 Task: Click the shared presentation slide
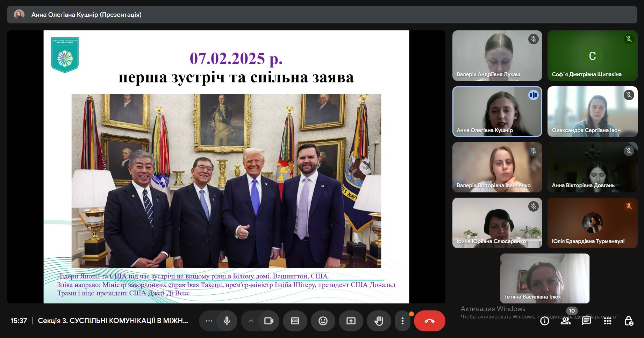click(x=226, y=167)
